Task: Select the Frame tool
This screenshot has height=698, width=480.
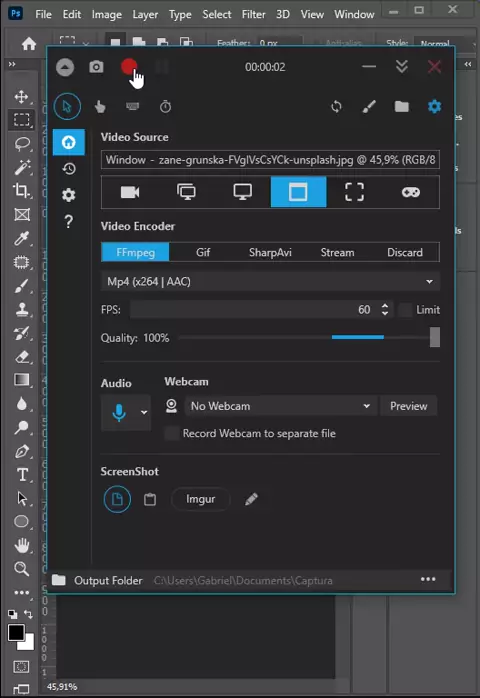Action: (x=21, y=215)
